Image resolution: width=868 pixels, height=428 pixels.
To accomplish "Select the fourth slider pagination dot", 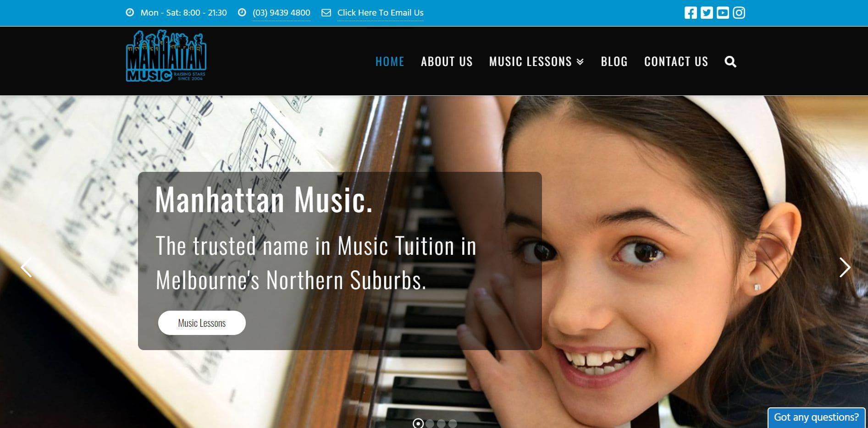I will click(453, 423).
